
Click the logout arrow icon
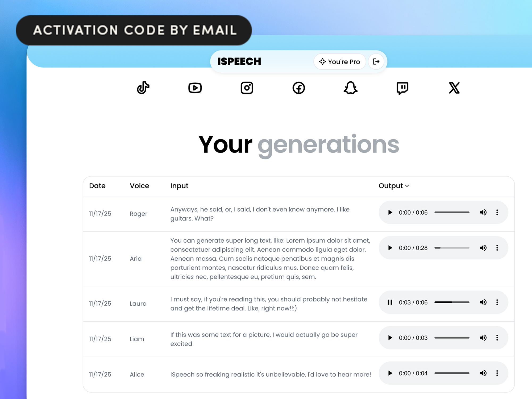376,62
